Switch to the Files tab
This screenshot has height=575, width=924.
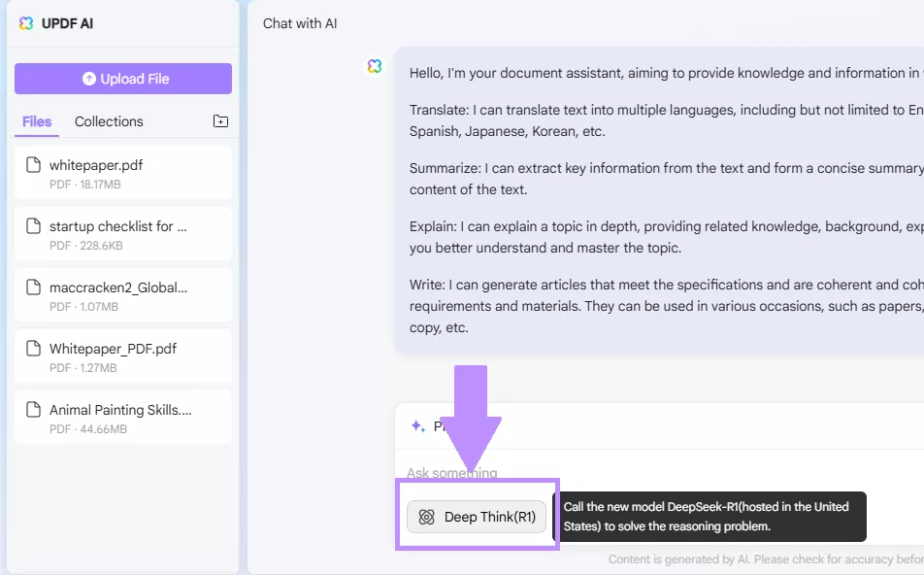pos(37,121)
